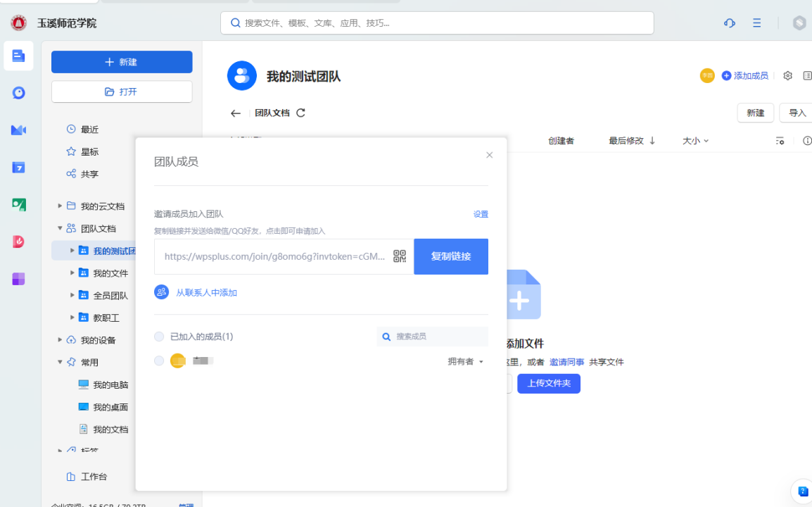The width and height of the screenshot is (812, 507).
Task: Open the 拥有者 role dropdown
Action: (x=466, y=362)
